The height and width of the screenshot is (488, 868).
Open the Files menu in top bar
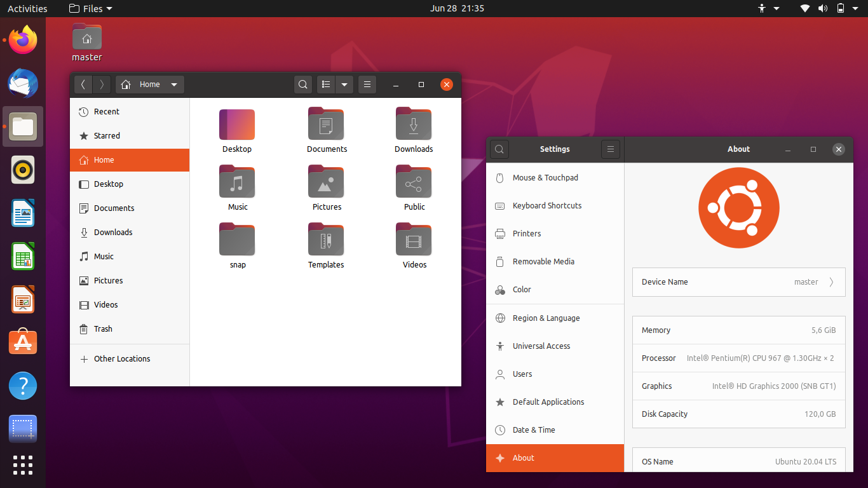[x=90, y=8]
